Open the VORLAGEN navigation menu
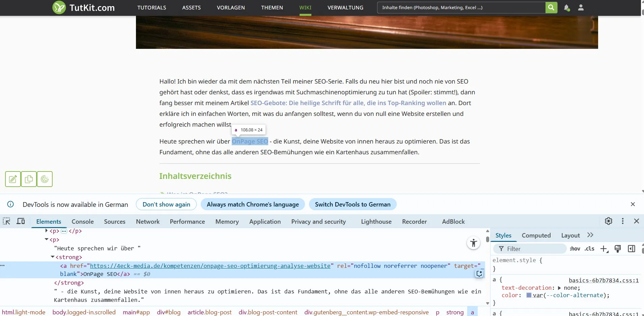This screenshot has width=644, height=316. tap(231, 7)
